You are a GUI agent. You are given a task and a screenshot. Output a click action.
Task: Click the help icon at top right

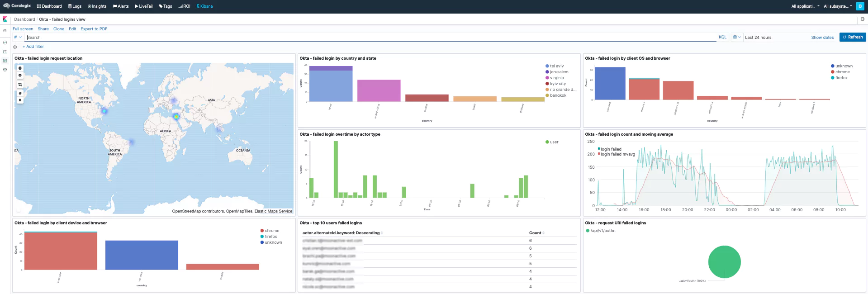pos(863,19)
